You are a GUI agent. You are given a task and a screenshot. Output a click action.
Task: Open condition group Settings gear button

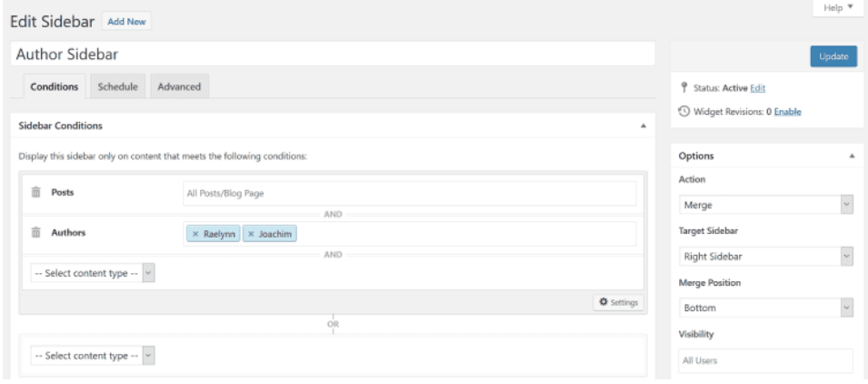pyautogui.click(x=618, y=302)
